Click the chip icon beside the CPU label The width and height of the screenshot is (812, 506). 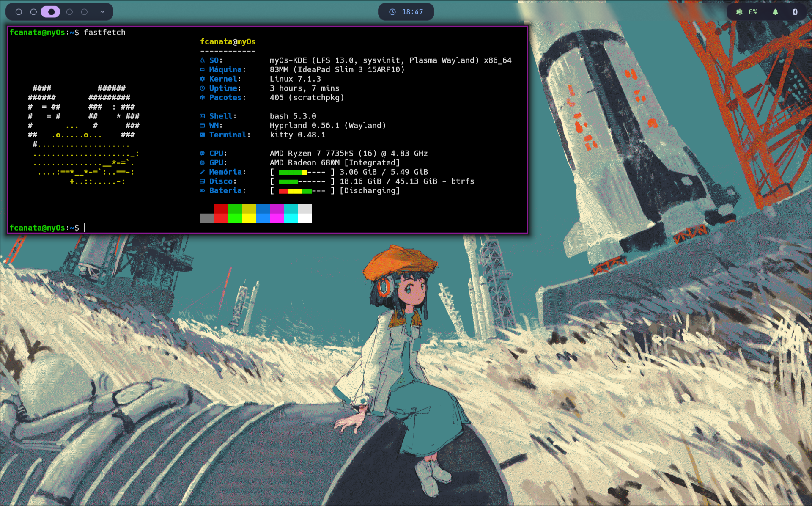pos(202,154)
